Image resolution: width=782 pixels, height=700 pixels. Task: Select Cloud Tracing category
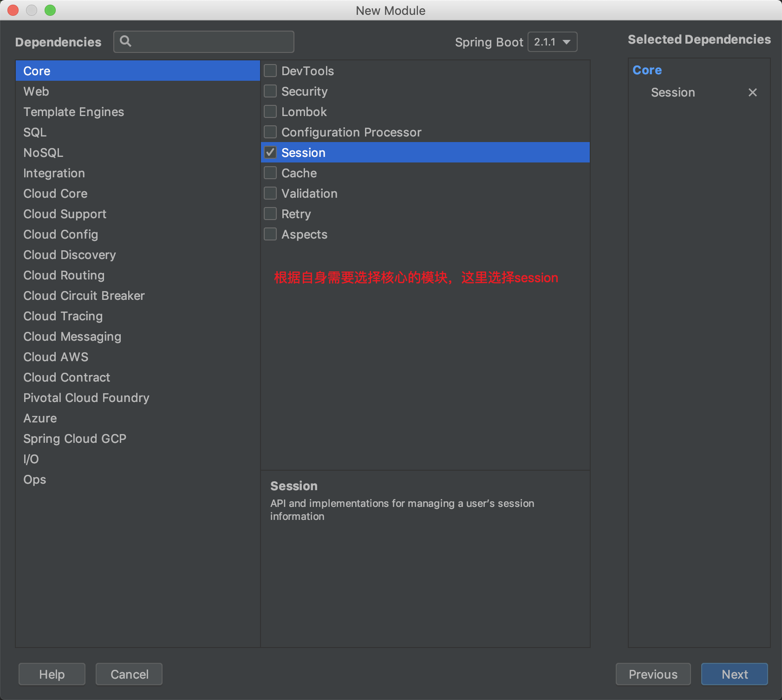(x=138, y=316)
